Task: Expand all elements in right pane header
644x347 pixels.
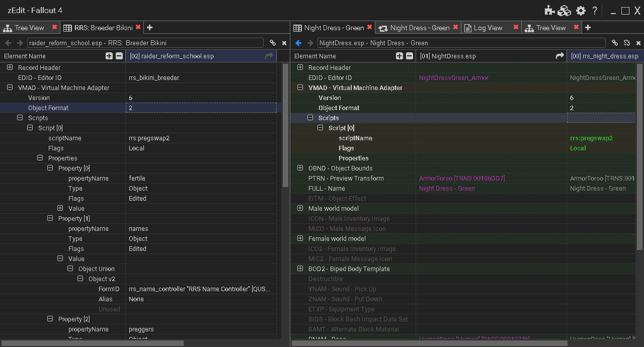Action: (x=399, y=56)
